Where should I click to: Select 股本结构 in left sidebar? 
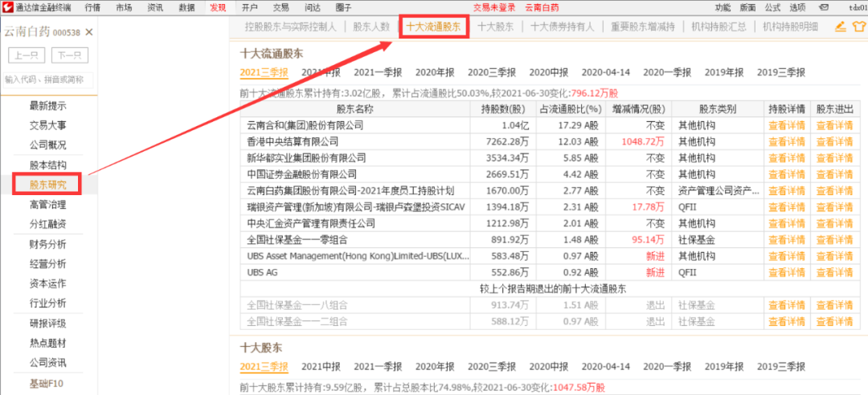(x=48, y=165)
